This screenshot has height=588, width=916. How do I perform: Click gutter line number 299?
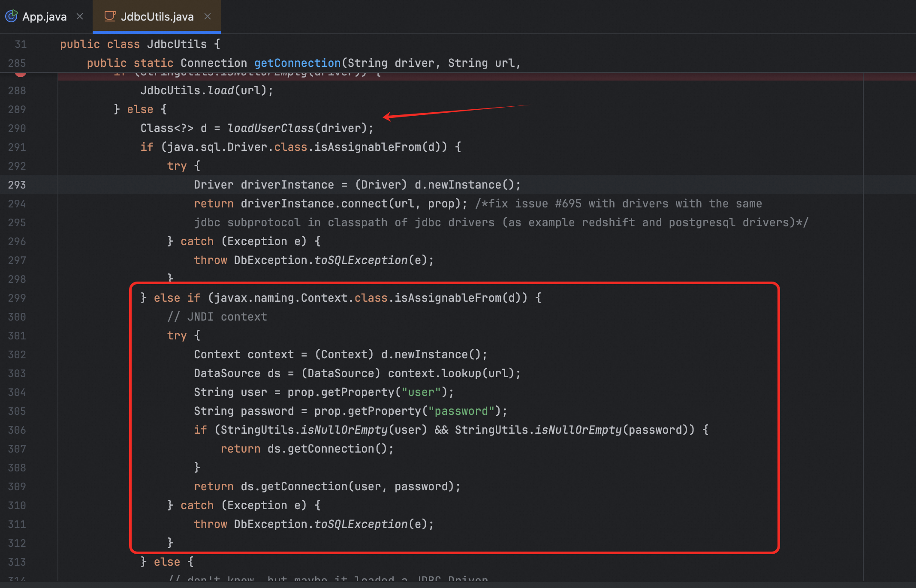click(17, 298)
